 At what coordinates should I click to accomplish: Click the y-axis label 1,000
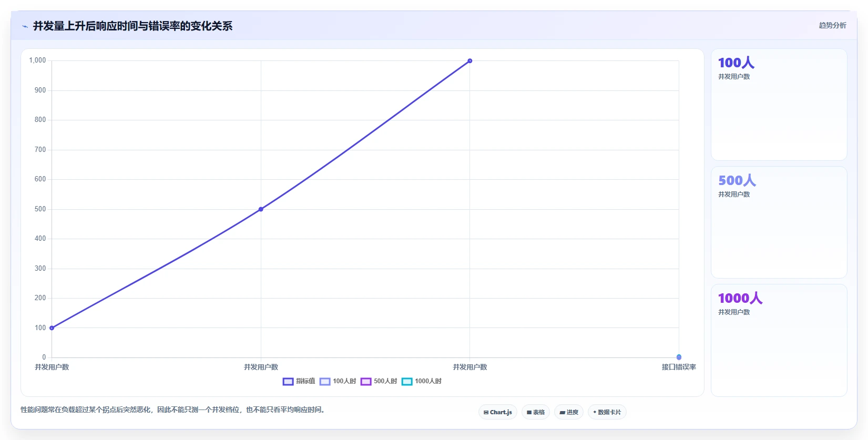click(37, 60)
